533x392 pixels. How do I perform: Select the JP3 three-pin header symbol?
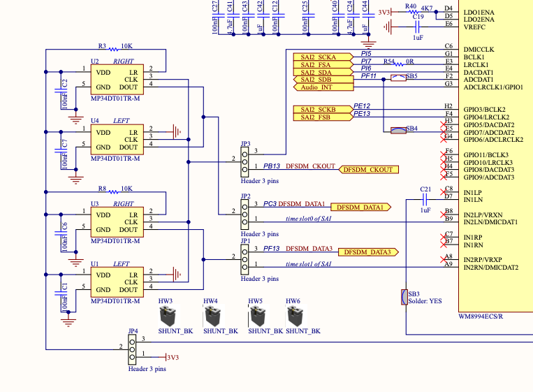[x=244, y=162]
